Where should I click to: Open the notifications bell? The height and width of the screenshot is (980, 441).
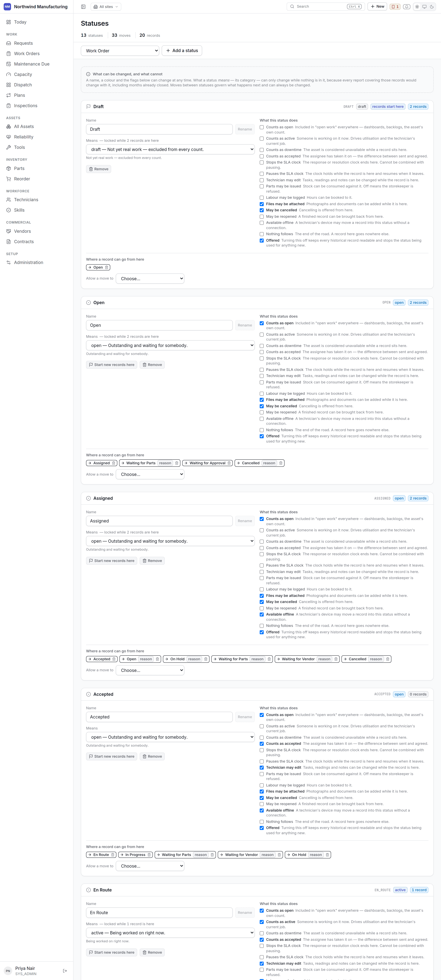(406, 6)
